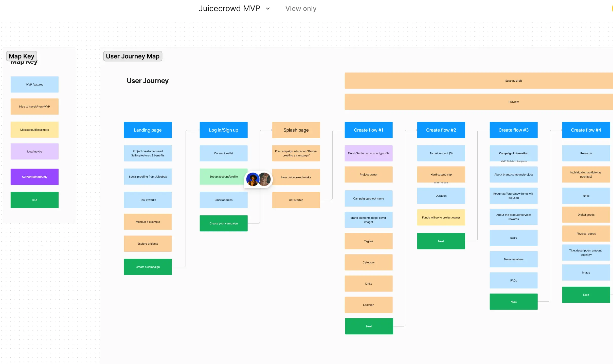Screen dimensions: 613x364
Task: Select the Create flow #2 header
Action: tap(441, 130)
